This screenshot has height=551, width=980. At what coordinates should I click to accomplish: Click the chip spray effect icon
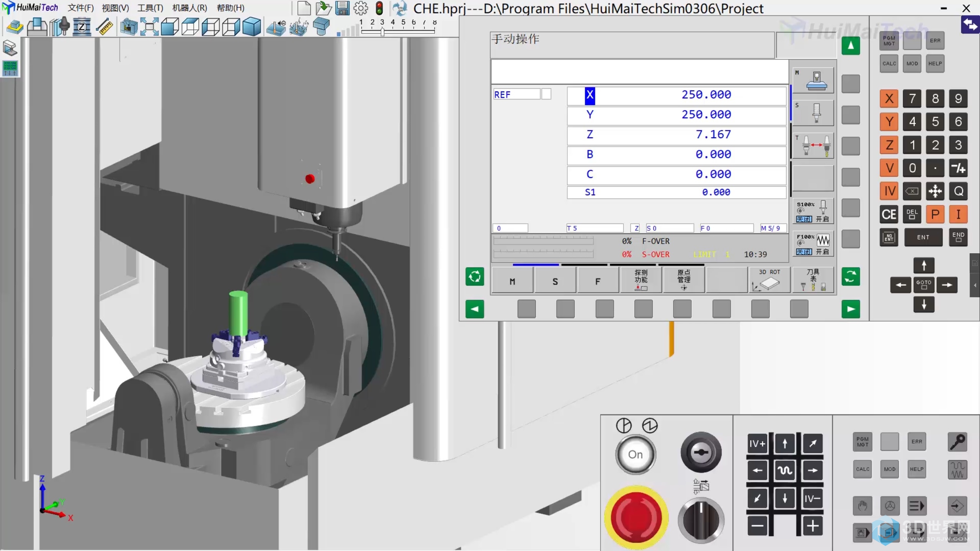coord(299,27)
